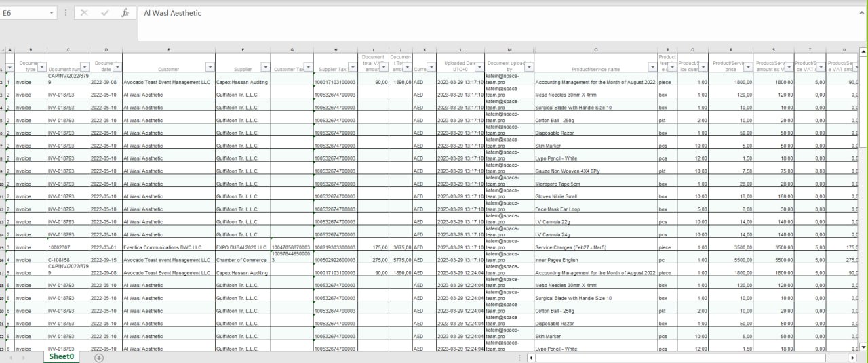Select EXPO DUBAI 2020 LLC cell
Screen dimensions: 868x363
point(243,244)
